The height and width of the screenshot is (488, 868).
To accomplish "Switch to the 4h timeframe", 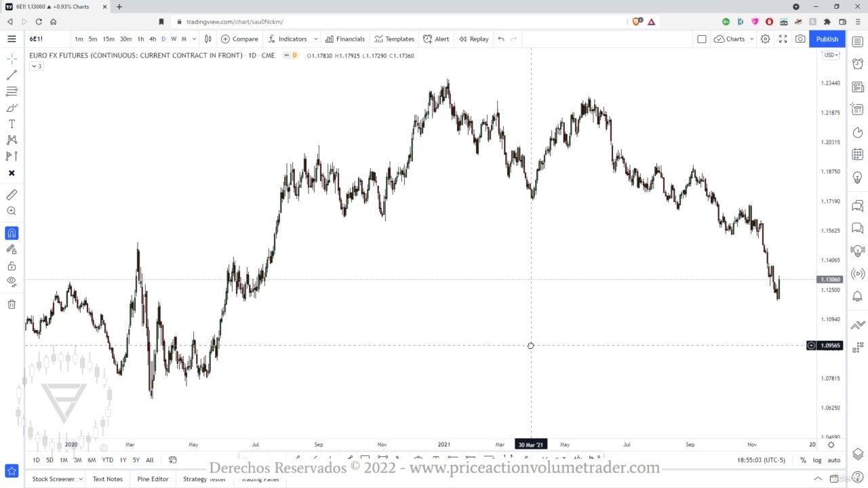I will pyautogui.click(x=153, y=39).
